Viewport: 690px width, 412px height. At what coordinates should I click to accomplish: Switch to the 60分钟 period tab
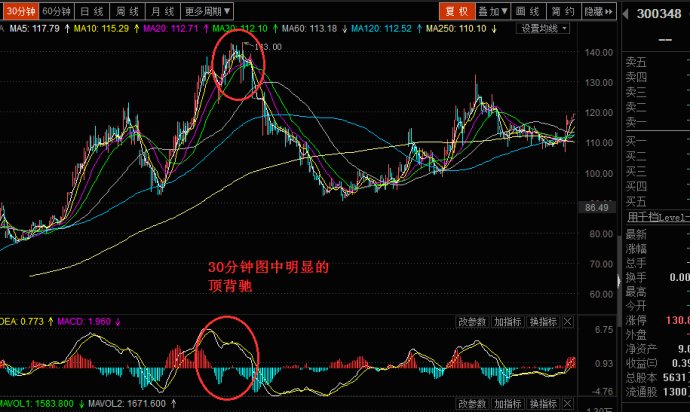click(x=56, y=11)
